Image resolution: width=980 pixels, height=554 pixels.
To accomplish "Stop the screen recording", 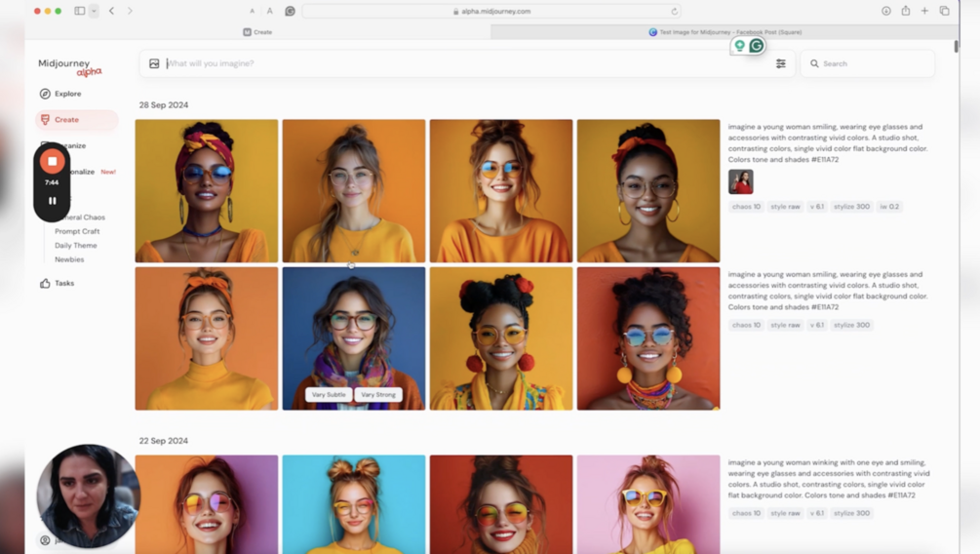I will click(x=52, y=161).
